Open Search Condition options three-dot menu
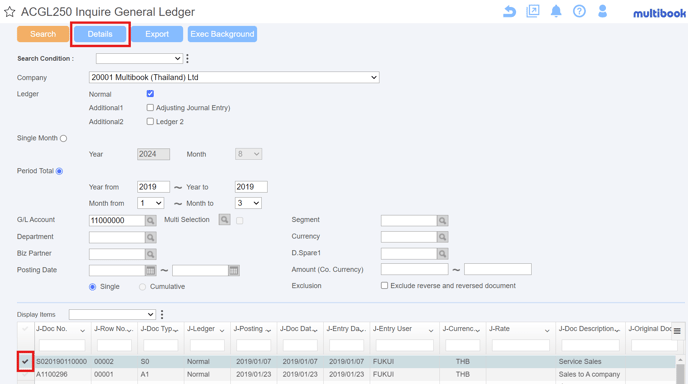The image size is (688, 384). (187, 58)
